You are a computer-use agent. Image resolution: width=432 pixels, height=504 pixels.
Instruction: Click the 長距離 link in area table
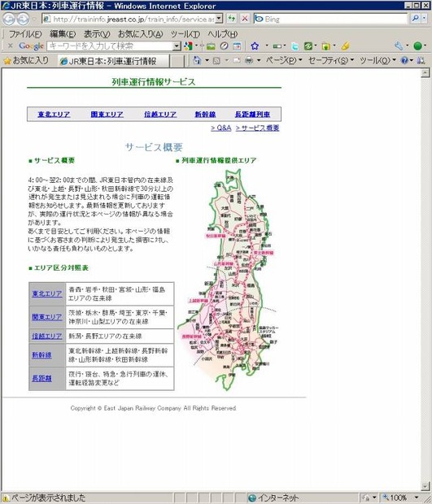pos(41,378)
